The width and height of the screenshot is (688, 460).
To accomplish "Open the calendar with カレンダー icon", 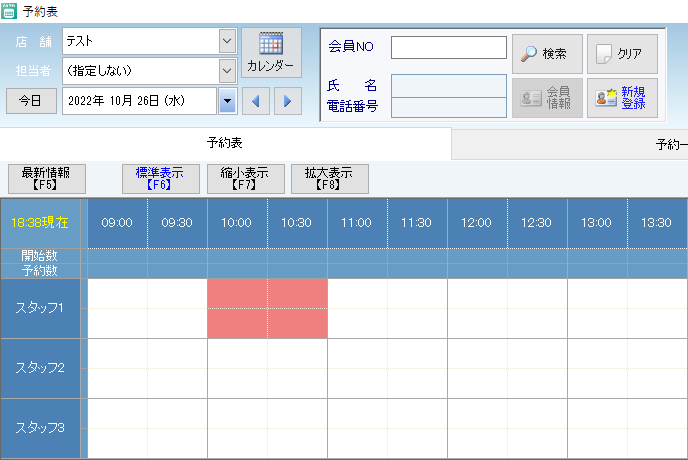I will [270, 53].
